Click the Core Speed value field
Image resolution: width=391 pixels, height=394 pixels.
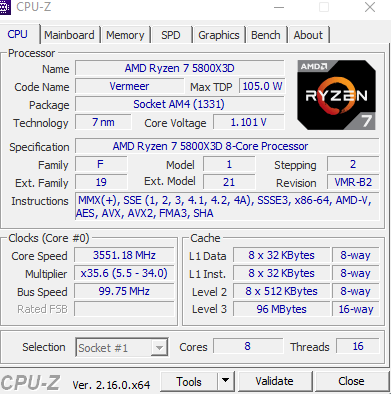pos(124,255)
